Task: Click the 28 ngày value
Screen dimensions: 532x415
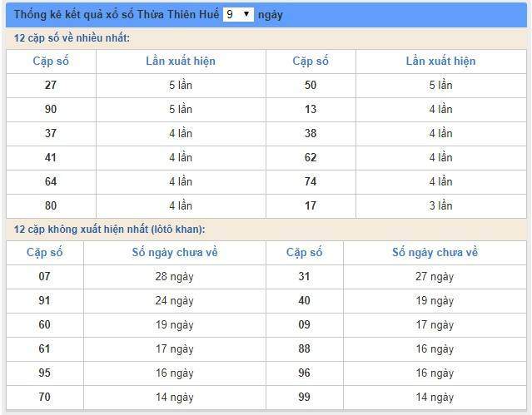Action: (174, 276)
